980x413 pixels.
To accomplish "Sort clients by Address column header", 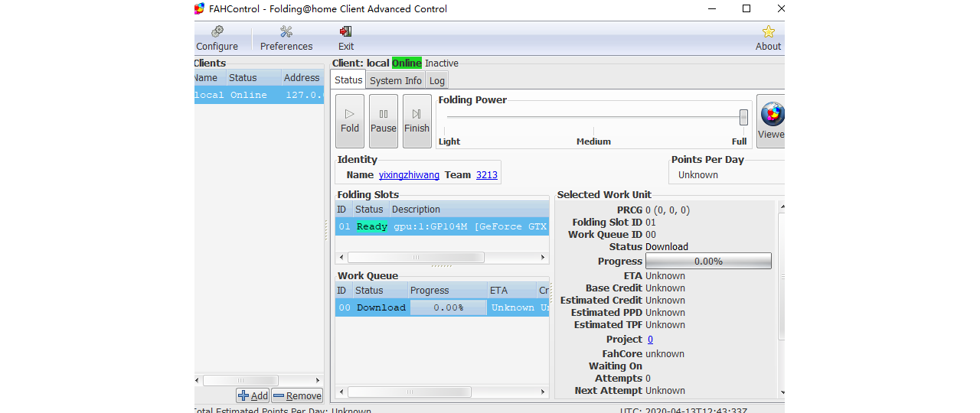I will (x=302, y=77).
